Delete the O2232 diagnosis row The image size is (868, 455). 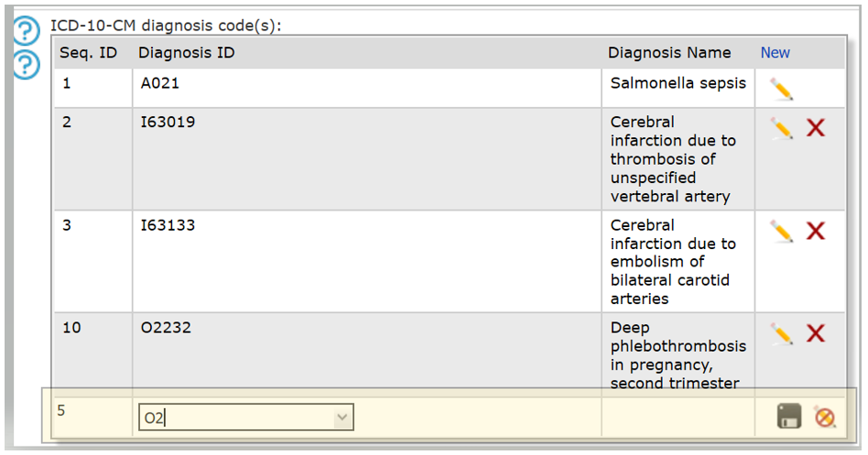[816, 333]
